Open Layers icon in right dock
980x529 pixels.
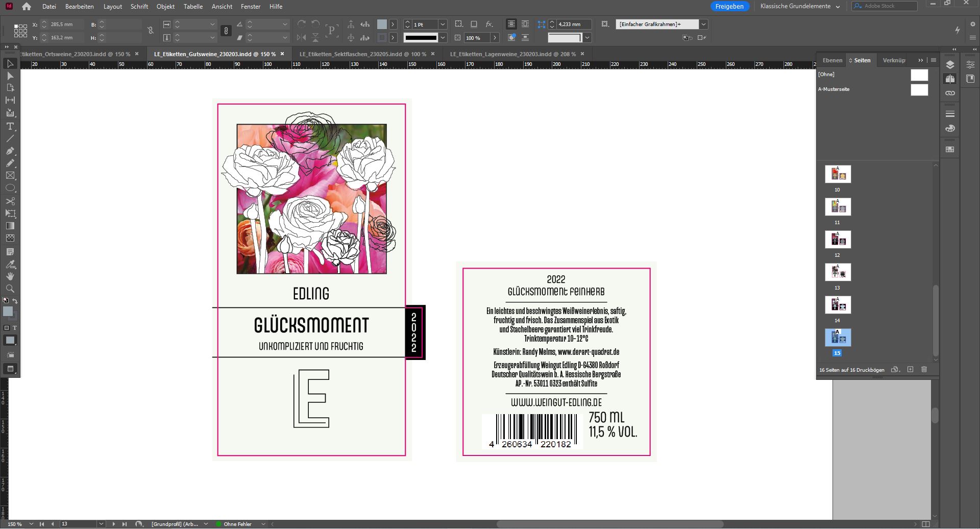click(950, 65)
